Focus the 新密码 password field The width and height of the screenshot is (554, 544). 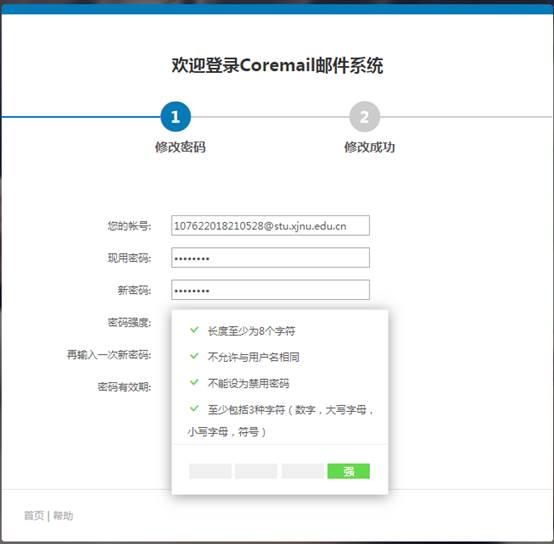tap(271, 290)
